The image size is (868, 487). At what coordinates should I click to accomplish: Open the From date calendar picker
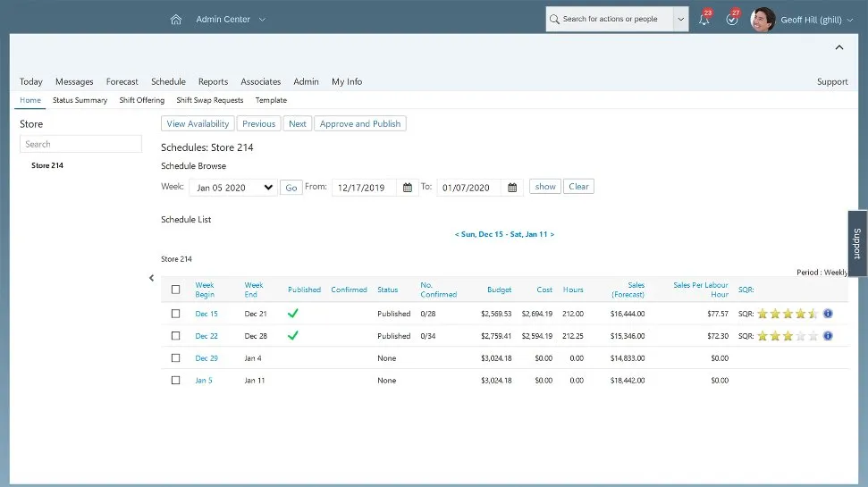pos(408,188)
